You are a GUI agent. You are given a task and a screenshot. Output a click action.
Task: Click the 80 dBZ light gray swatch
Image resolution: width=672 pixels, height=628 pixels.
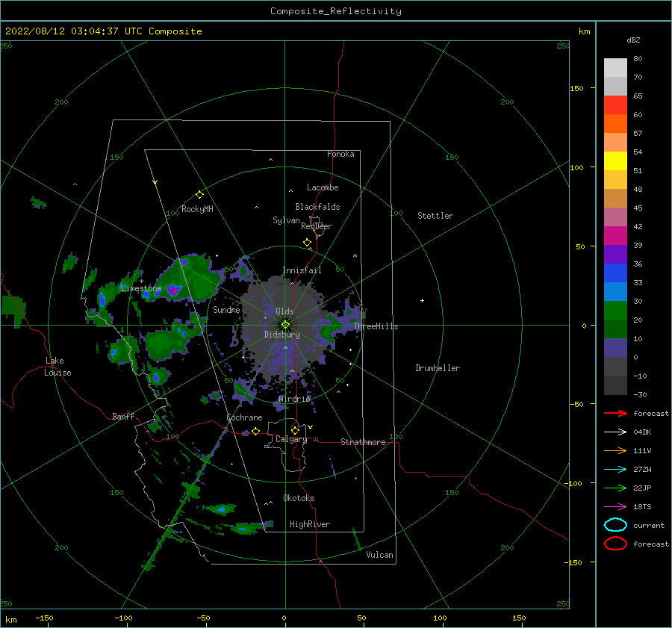coord(615,68)
